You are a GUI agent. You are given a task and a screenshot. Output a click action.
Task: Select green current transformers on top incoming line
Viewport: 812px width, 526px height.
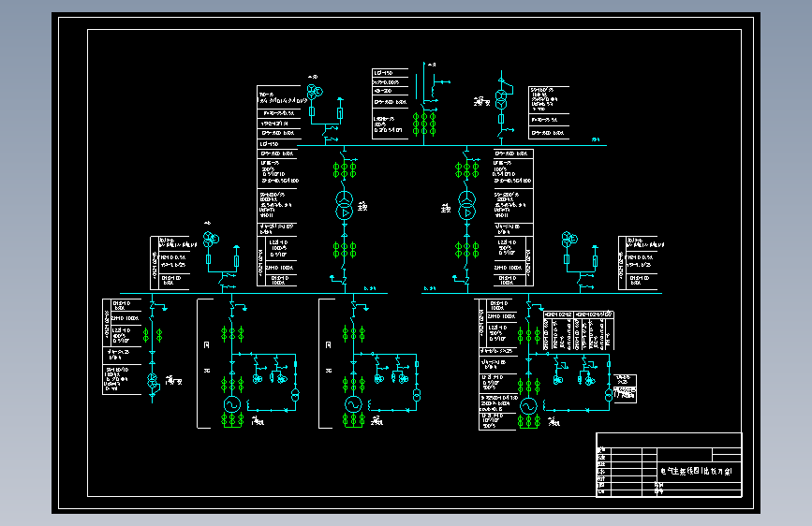(424, 124)
